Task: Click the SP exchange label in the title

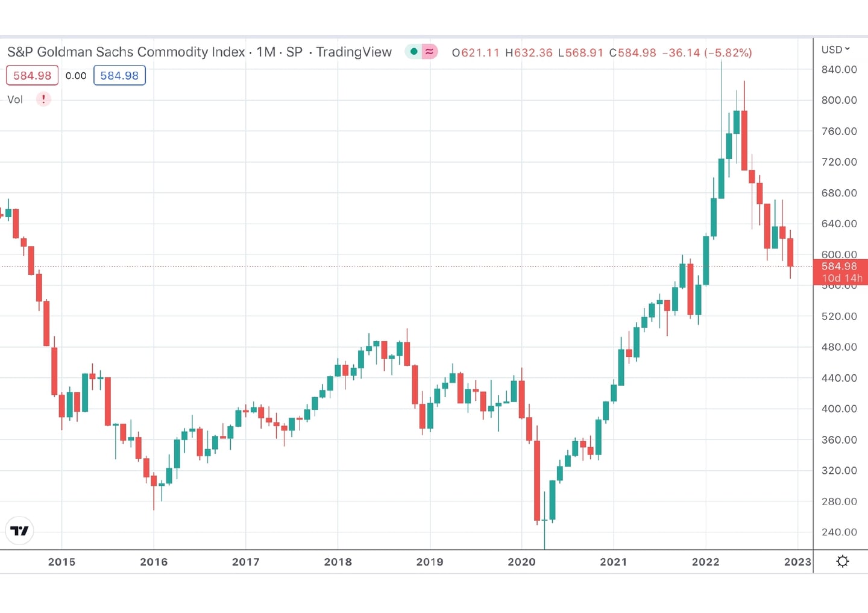Action: (x=294, y=52)
